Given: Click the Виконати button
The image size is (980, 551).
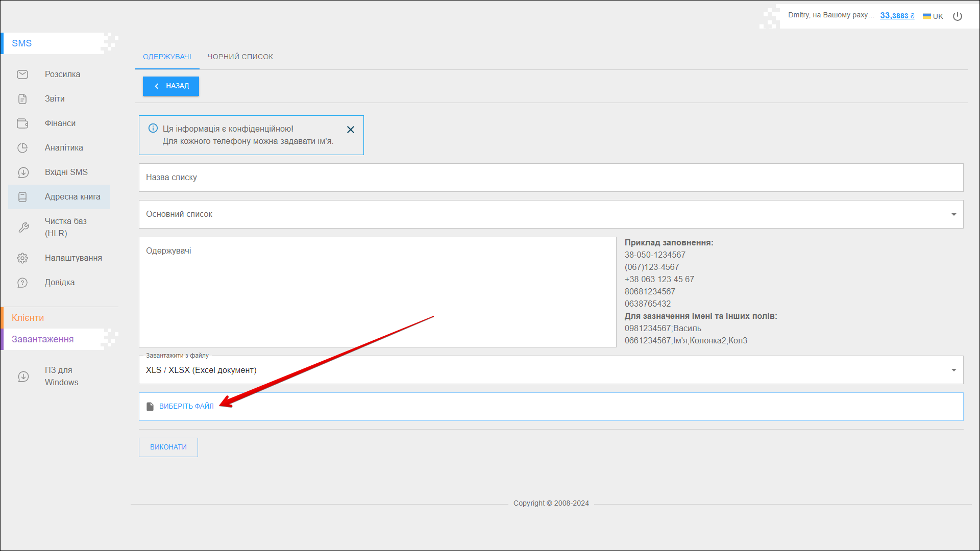Looking at the screenshot, I should [168, 447].
